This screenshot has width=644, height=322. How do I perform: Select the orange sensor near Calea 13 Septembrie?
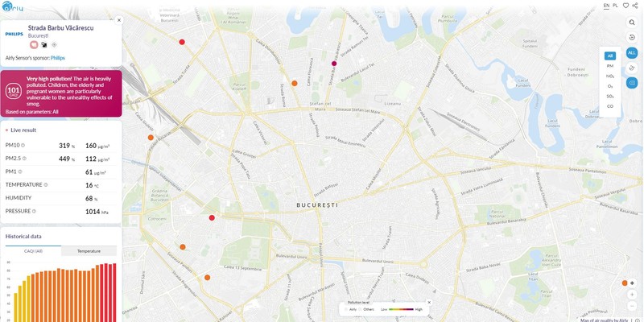[x=208, y=277]
